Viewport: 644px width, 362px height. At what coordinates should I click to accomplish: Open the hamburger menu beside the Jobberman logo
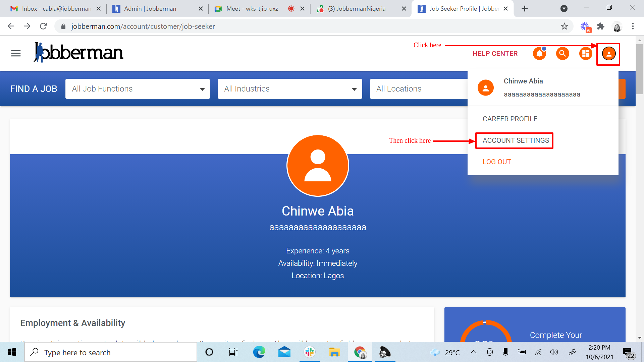pos(16,53)
